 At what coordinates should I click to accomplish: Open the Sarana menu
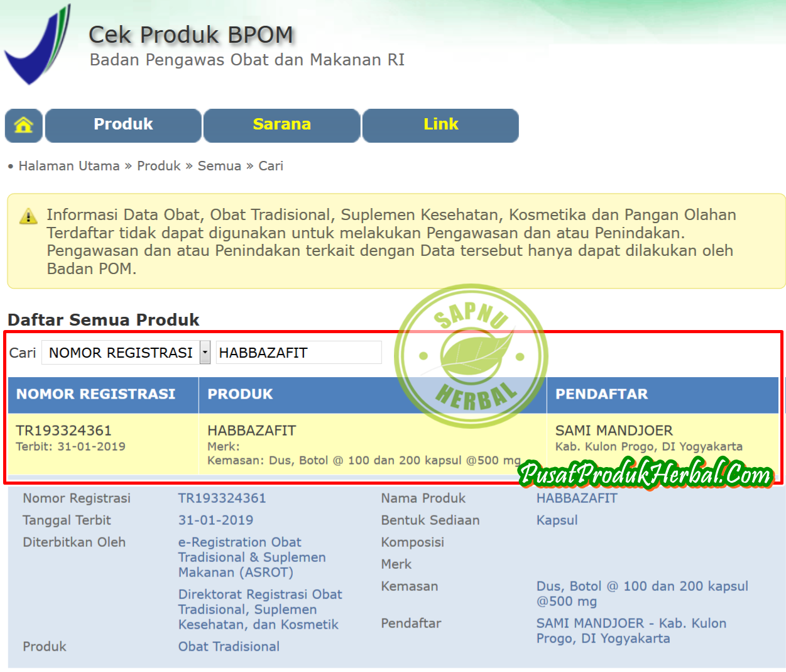point(281,125)
